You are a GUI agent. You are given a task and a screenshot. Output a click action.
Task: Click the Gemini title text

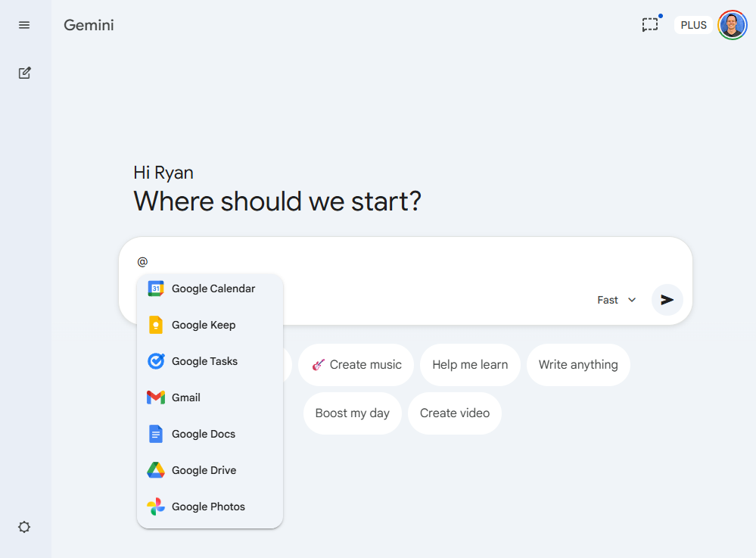click(89, 25)
